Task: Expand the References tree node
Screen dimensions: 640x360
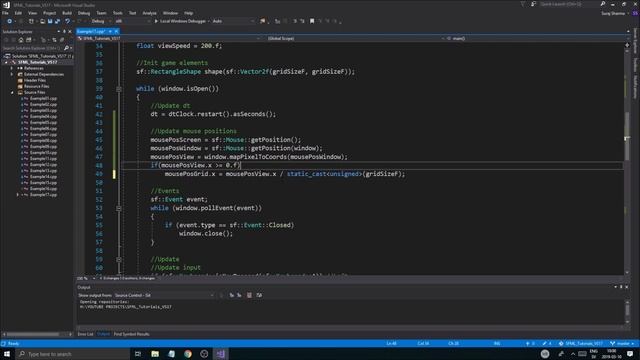Action: tap(12, 68)
